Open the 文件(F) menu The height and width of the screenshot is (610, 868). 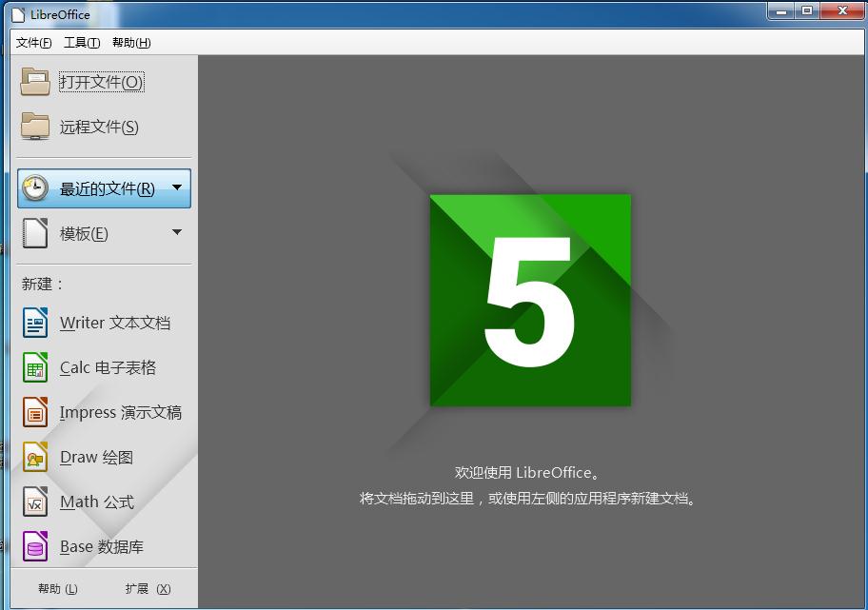(x=33, y=43)
